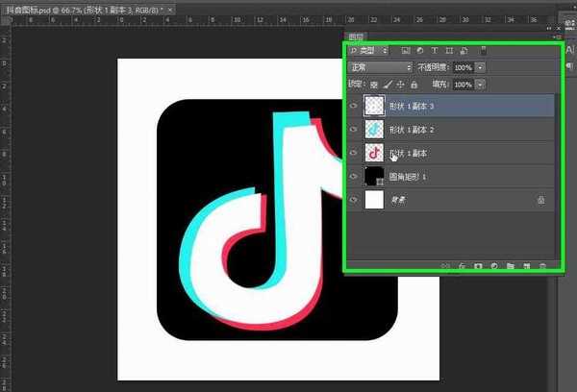This screenshot has width=577, height=392.
Task: Hide the 形状 1 副本 3 layer
Action: (354, 106)
